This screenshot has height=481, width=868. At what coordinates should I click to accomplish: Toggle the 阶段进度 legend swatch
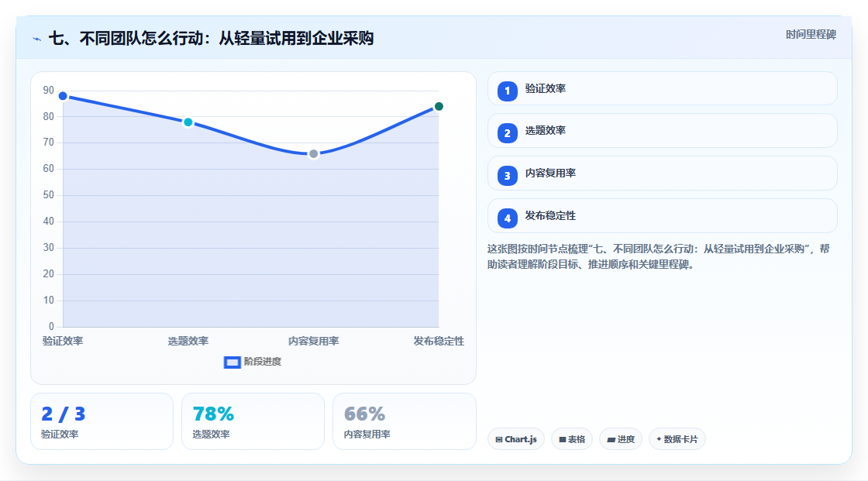tap(232, 362)
